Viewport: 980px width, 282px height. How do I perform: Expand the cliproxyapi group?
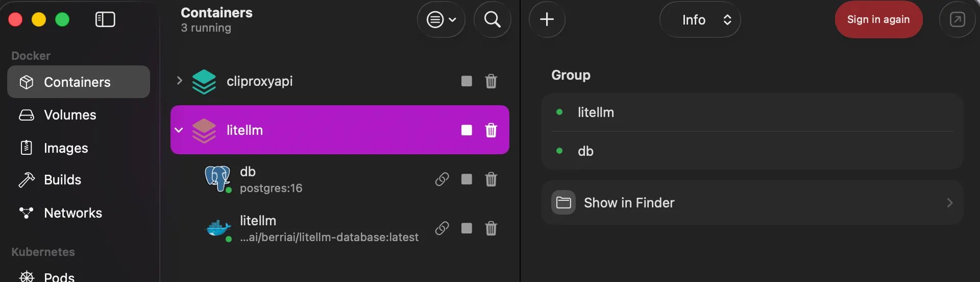[179, 81]
